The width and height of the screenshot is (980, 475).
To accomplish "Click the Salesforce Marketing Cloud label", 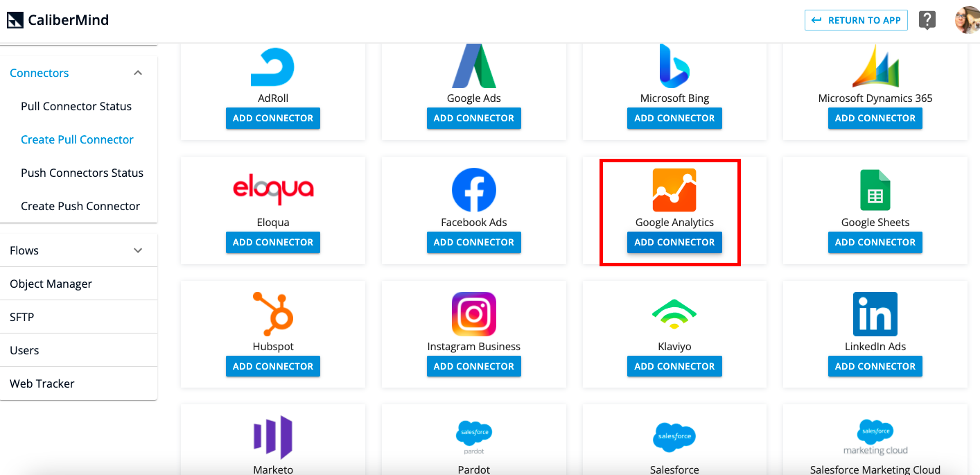I will pos(875,469).
